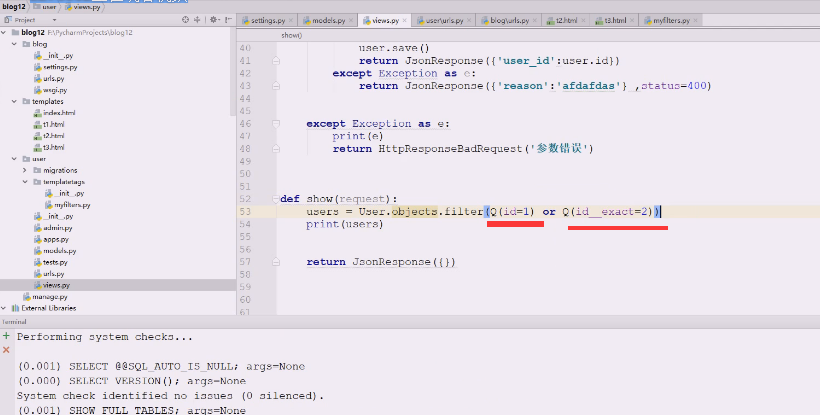Collapse the External Libraries node arrow
Image resolution: width=820 pixels, height=415 pixels.
point(4,308)
